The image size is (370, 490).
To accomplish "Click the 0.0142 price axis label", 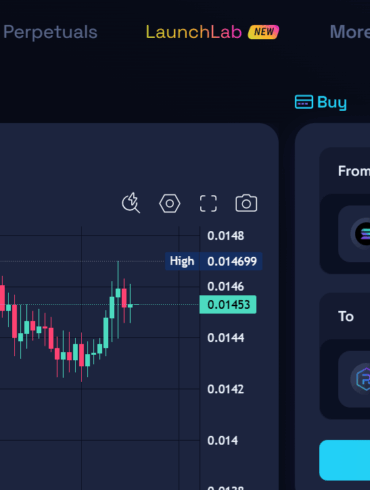I will point(226,389).
